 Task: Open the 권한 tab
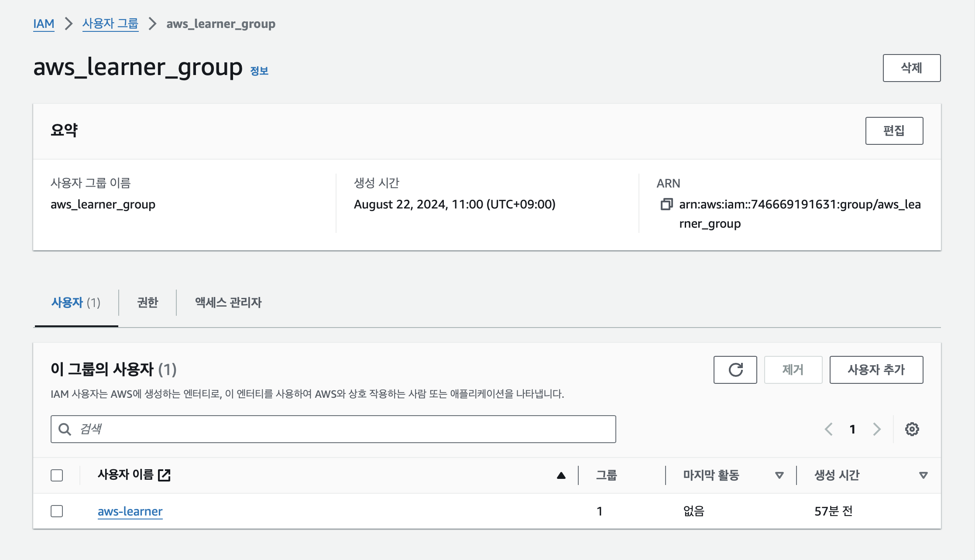coord(148,302)
